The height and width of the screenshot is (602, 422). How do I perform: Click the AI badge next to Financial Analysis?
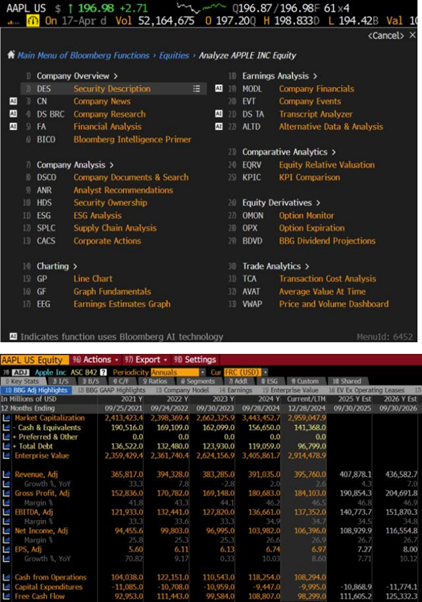tap(13, 127)
